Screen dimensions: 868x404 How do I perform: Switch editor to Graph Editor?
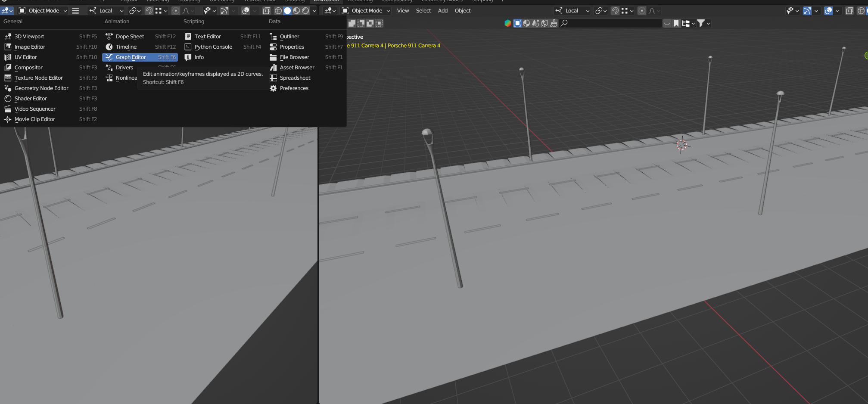[x=140, y=57]
